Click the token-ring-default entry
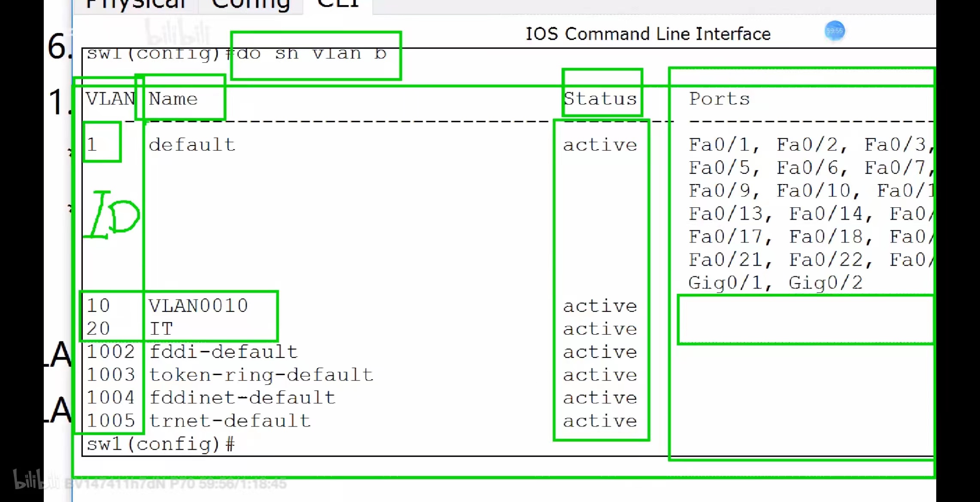 tap(261, 375)
